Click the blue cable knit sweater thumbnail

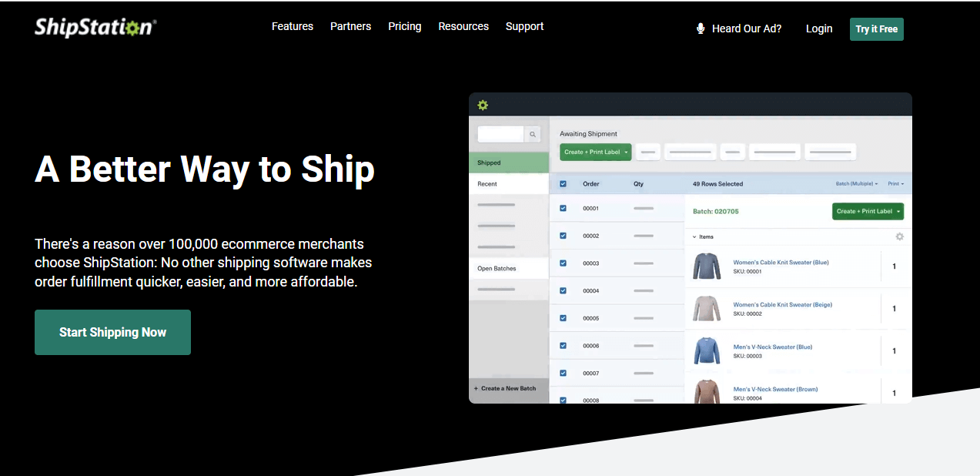point(707,266)
